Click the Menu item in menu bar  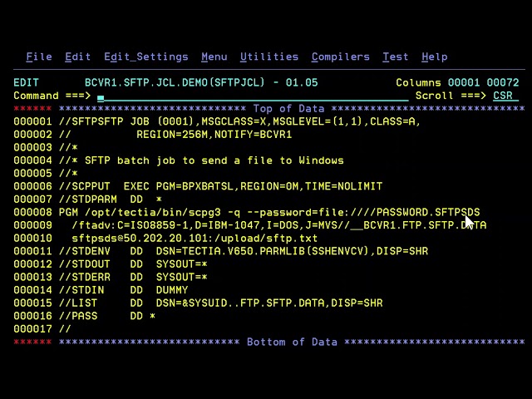pos(214,57)
